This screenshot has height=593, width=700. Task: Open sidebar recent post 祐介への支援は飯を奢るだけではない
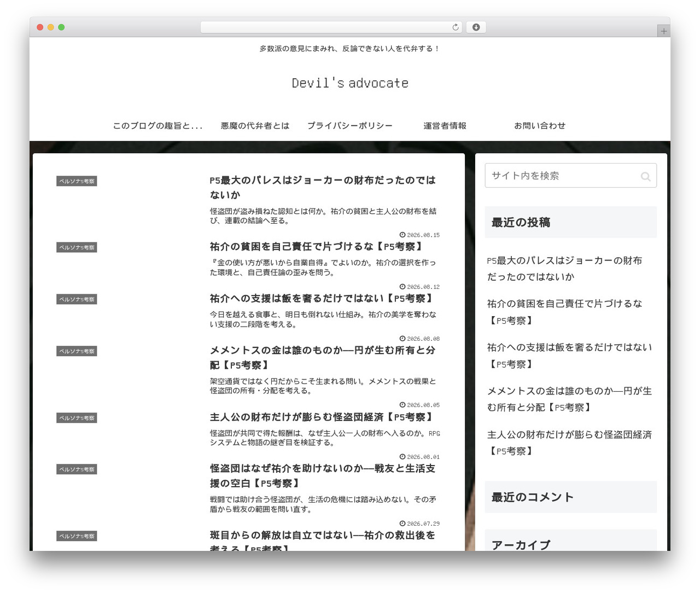(569, 356)
